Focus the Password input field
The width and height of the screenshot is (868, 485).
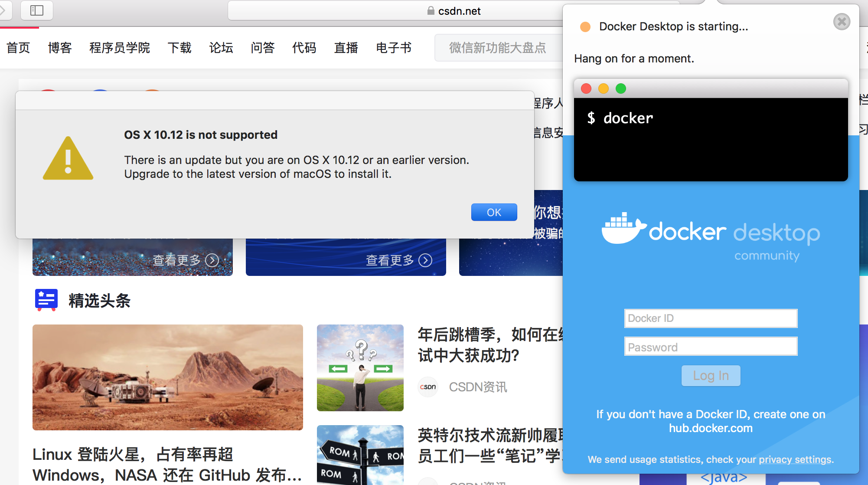pos(711,347)
